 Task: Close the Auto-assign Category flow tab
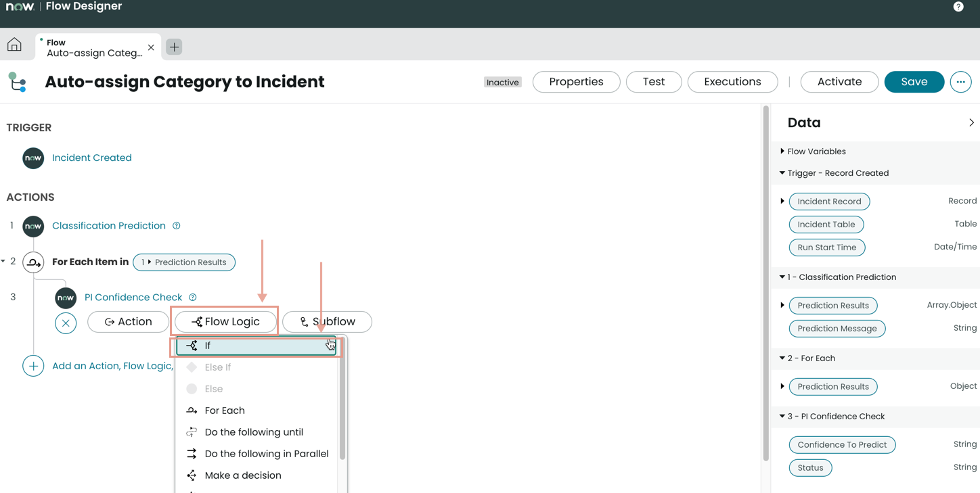pyautogui.click(x=151, y=47)
